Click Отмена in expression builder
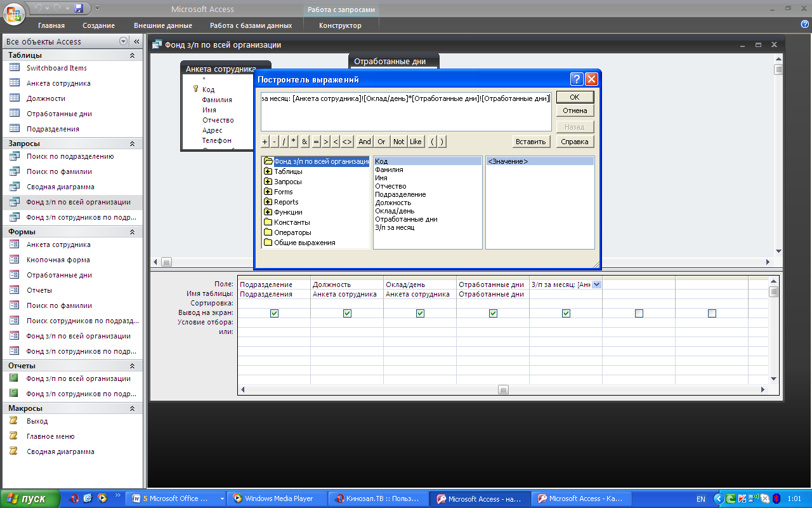 point(575,110)
